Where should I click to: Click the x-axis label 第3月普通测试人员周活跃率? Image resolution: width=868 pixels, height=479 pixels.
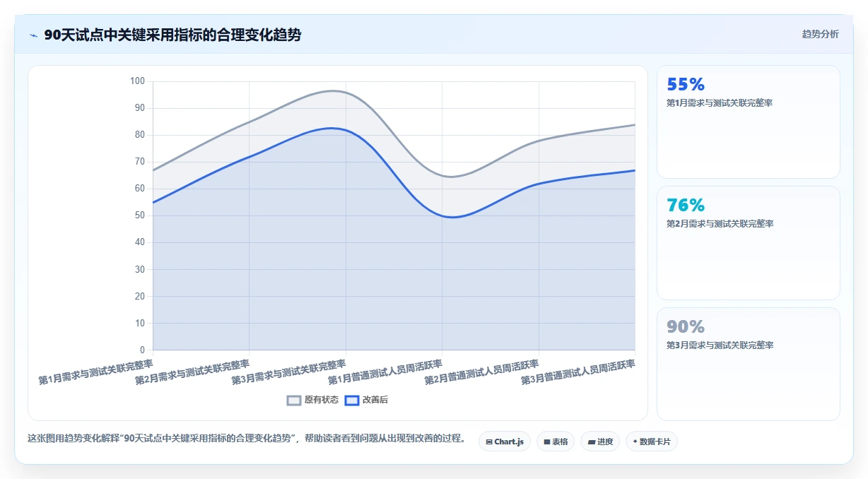578,372
